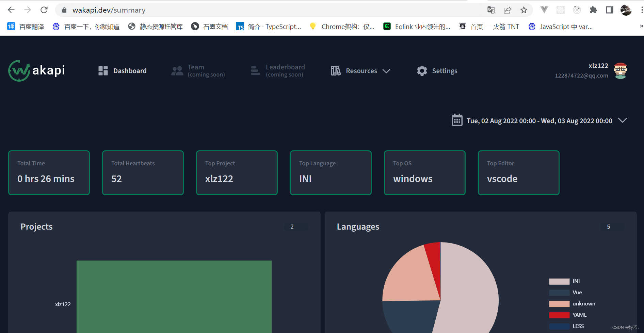
Task: Click the Dashboard grid icon
Action: pos(103,71)
